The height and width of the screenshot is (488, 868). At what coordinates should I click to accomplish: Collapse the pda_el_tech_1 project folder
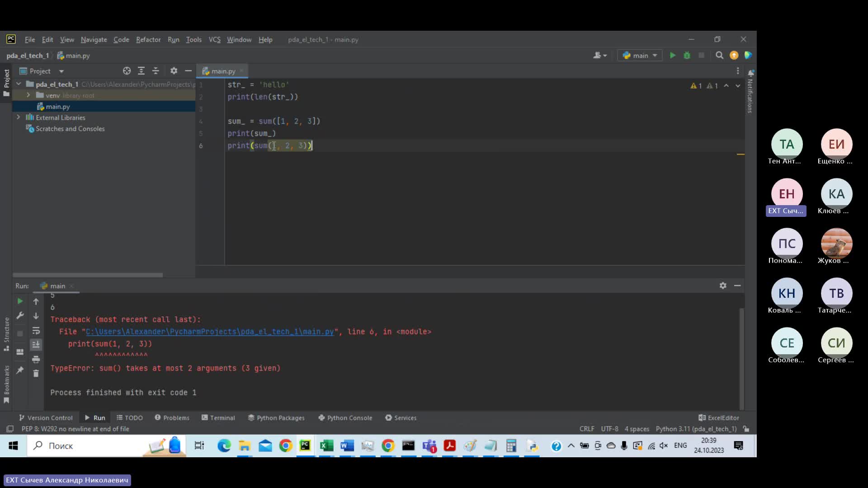(x=19, y=84)
